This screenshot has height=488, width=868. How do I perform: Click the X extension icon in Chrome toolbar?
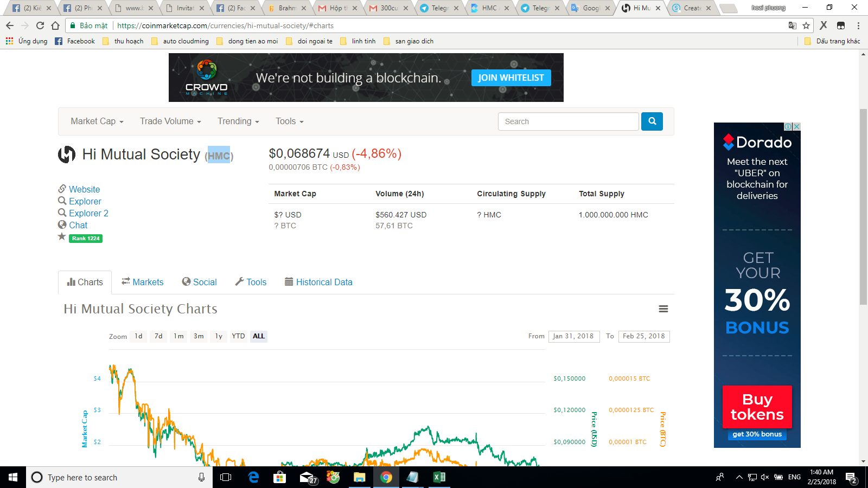click(824, 25)
